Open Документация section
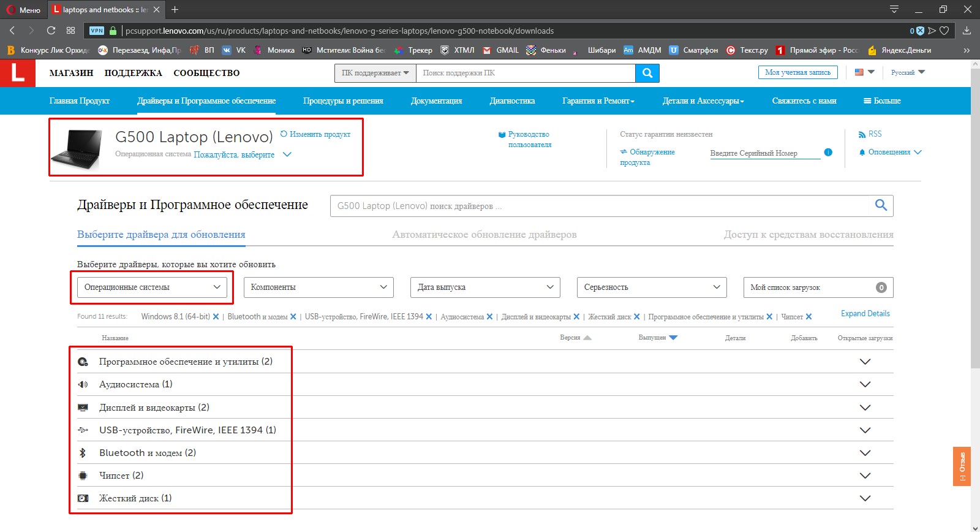The width and height of the screenshot is (980, 532). tap(436, 101)
